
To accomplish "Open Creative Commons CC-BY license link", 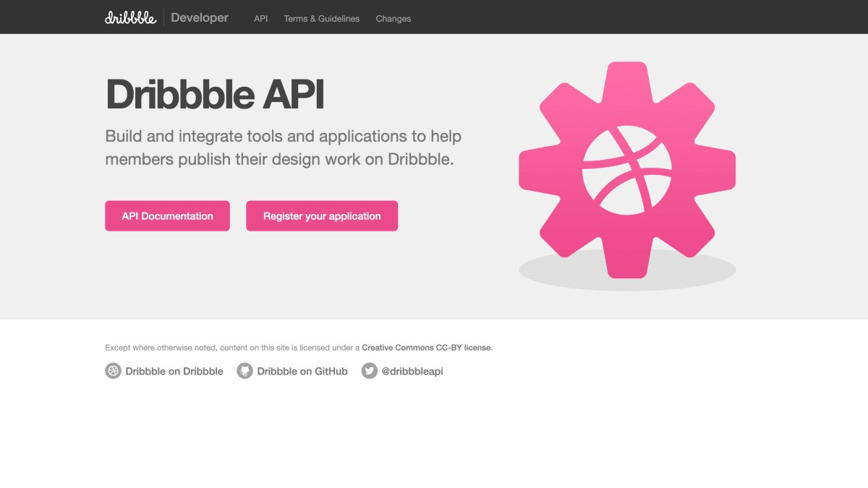I will 426,348.
